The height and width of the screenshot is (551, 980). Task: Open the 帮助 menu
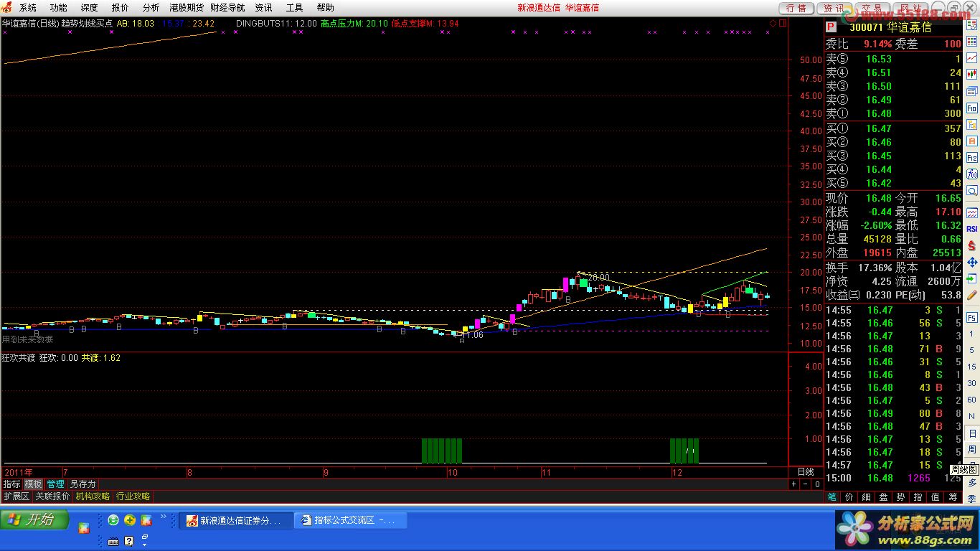(x=325, y=8)
